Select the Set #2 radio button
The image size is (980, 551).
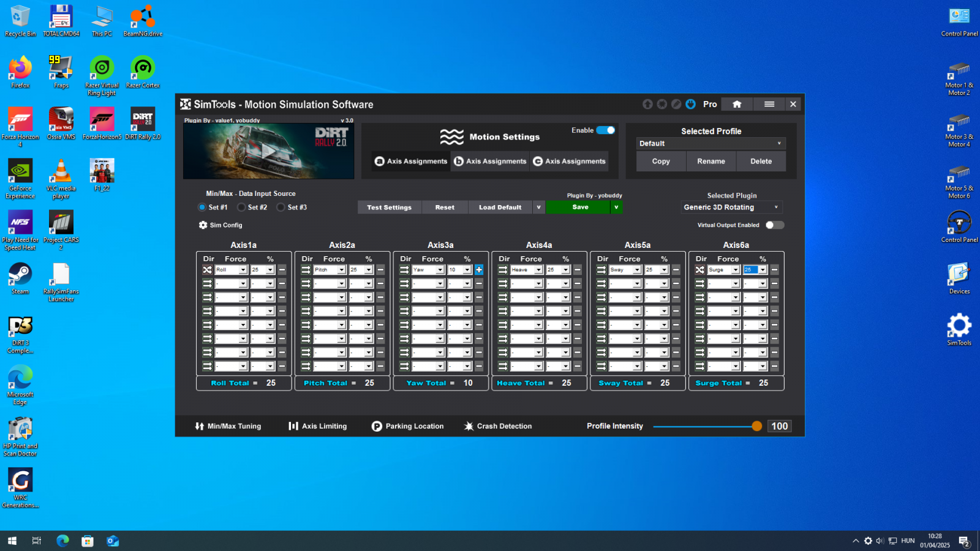coord(242,208)
